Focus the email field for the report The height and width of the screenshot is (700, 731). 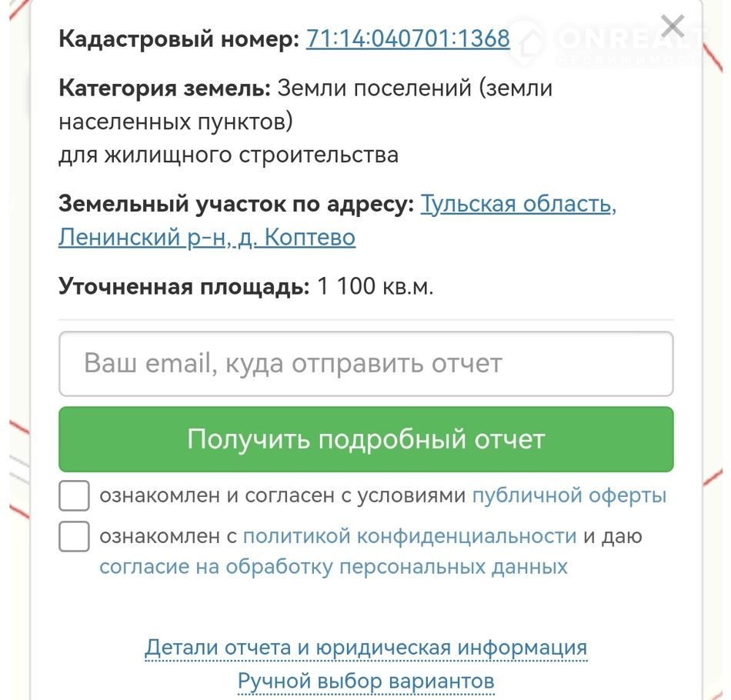(366, 364)
